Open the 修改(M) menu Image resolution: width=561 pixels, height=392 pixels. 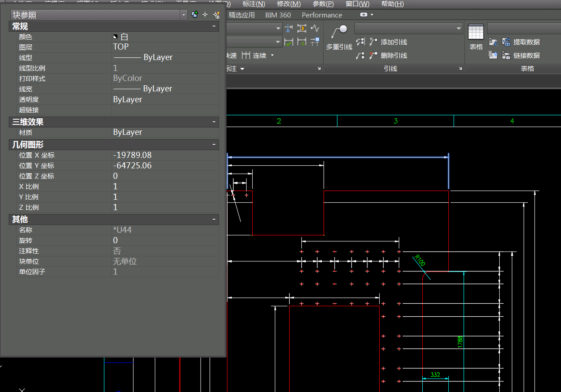[x=289, y=4]
